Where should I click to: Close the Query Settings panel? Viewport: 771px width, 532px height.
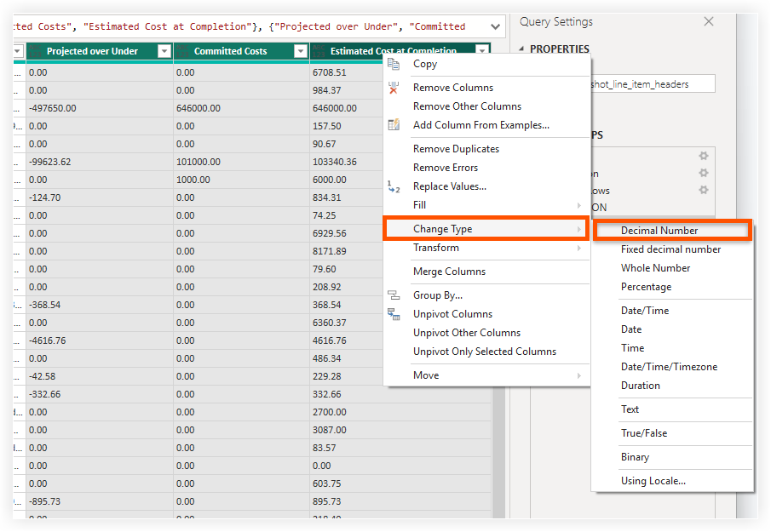tap(709, 21)
